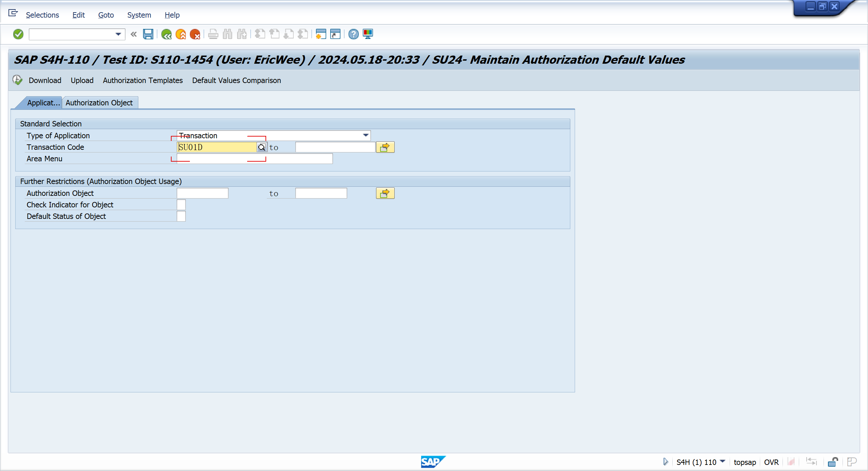868x471 pixels.
Task: Click the orange Exit icon
Action: (181, 34)
